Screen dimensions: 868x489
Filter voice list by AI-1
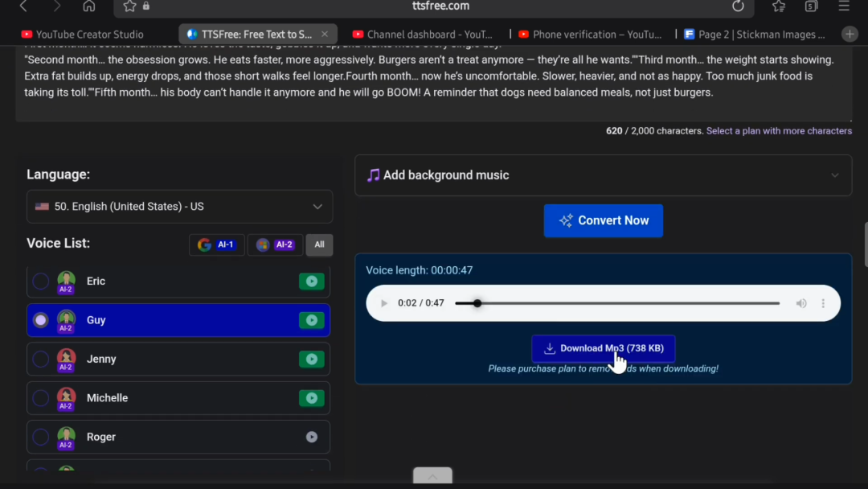pyautogui.click(x=217, y=245)
